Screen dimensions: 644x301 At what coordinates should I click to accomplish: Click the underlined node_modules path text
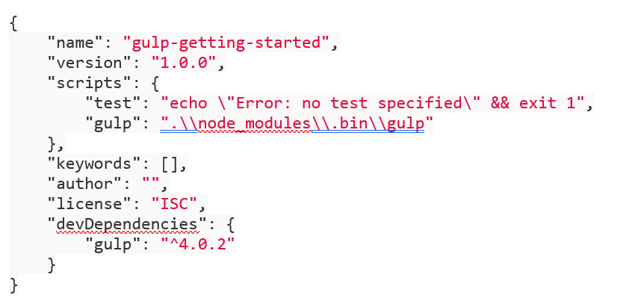click(255, 123)
